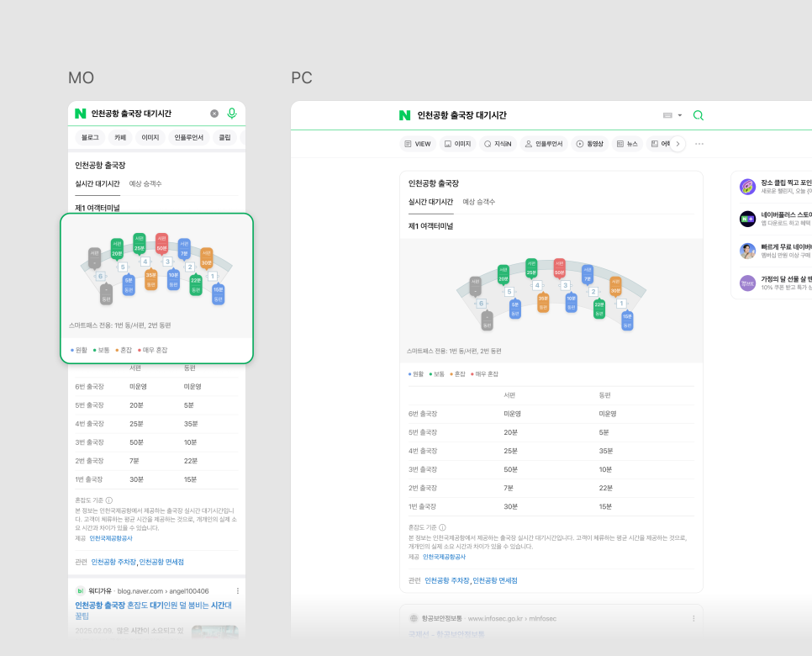Click the 혼잡도 기준 info icon in PC card

coord(443,527)
